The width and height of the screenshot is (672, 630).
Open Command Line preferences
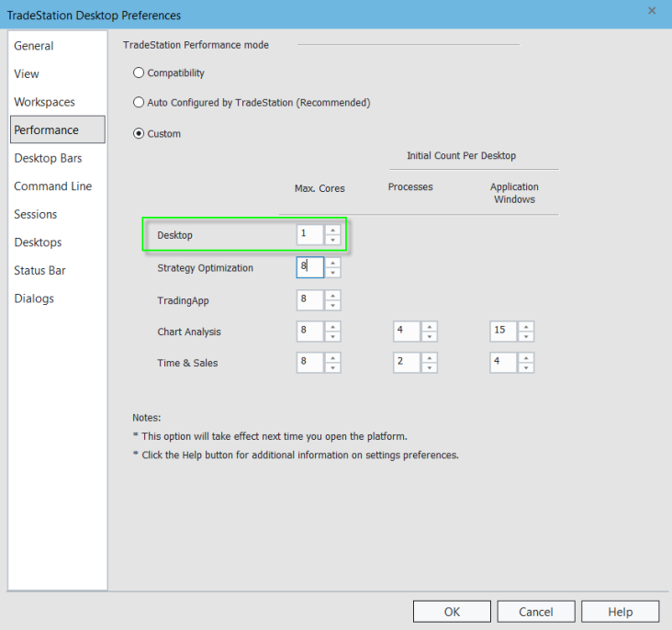[53, 186]
